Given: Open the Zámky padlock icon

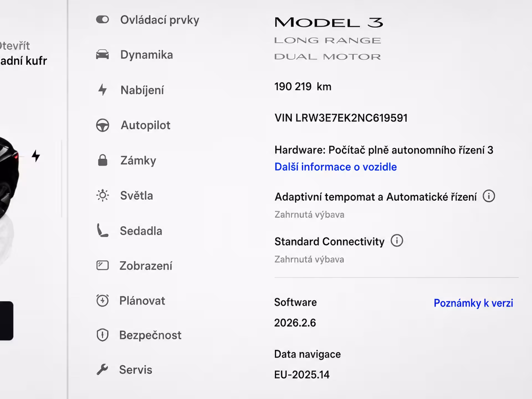Looking at the screenshot, I should pos(103,160).
